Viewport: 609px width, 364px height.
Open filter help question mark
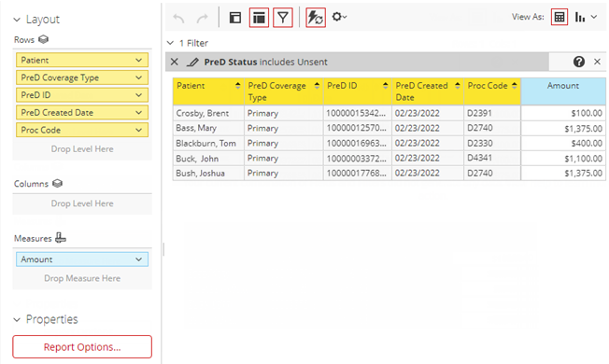point(579,62)
